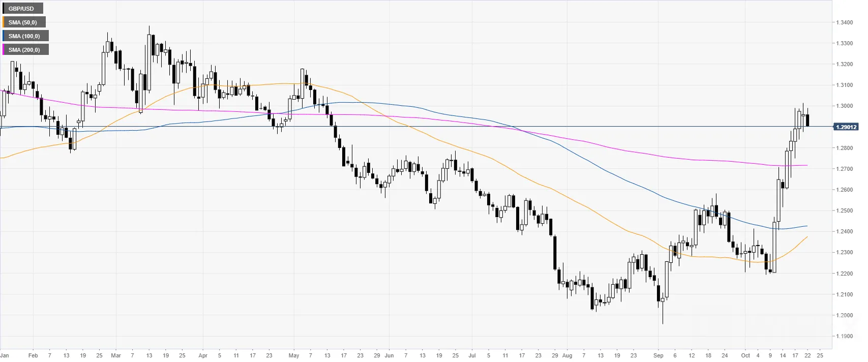Click the Oct label on time axis
Viewport: 868px width, 362px height.
pos(745,355)
